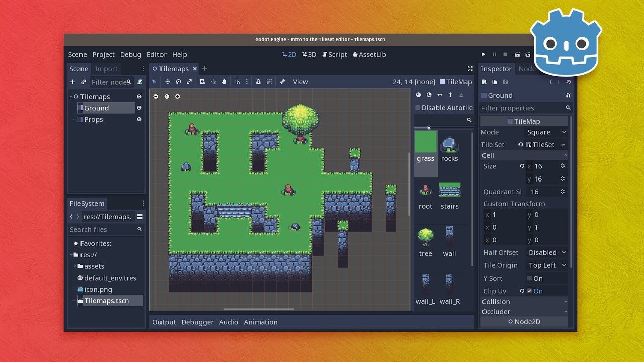Open the Half Offset dropdown

tap(546, 253)
